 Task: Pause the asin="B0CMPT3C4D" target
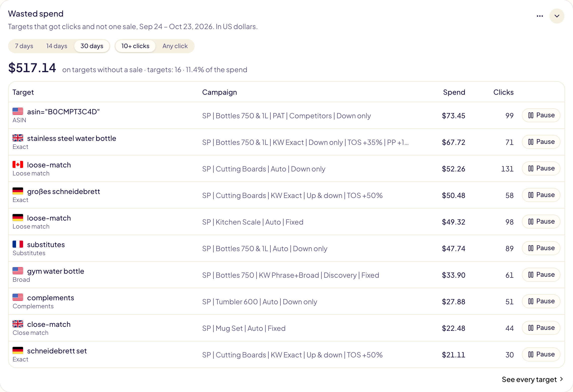coord(541,115)
